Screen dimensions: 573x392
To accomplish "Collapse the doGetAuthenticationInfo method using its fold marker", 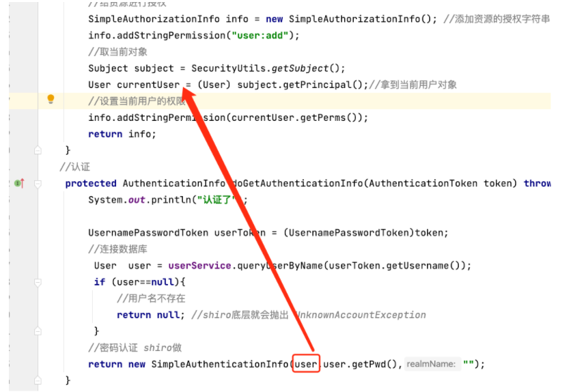I will click(x=38, y=184).
